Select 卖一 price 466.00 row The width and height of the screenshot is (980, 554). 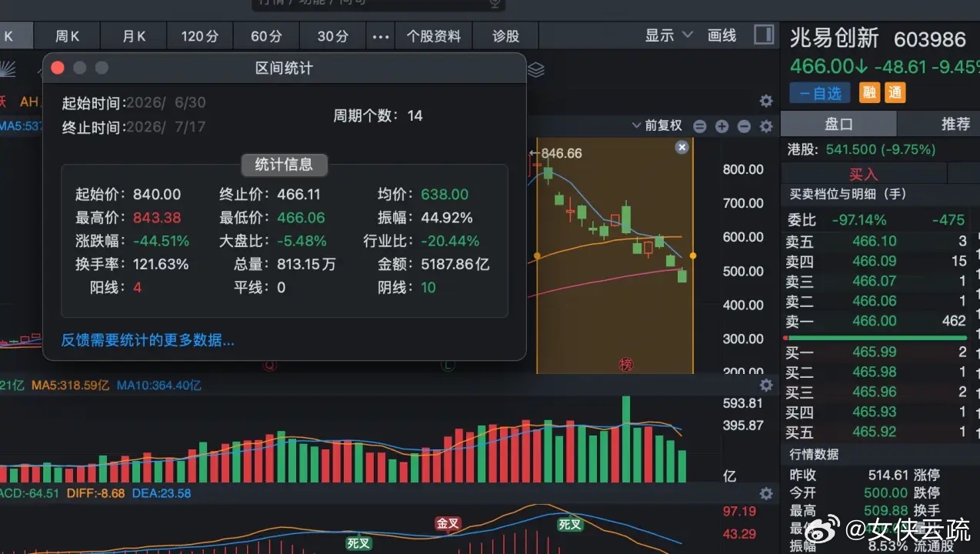coord(877,321)
